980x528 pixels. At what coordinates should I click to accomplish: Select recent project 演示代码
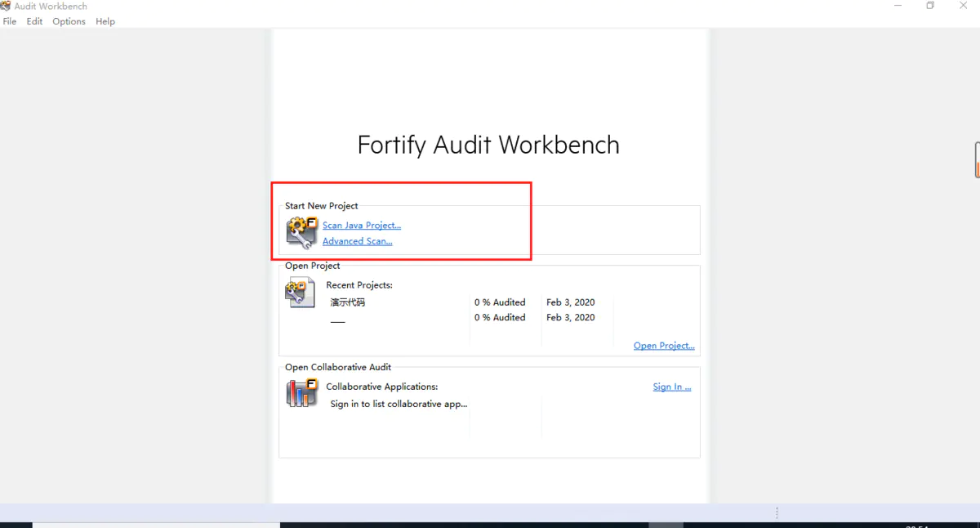coord(348,302)
